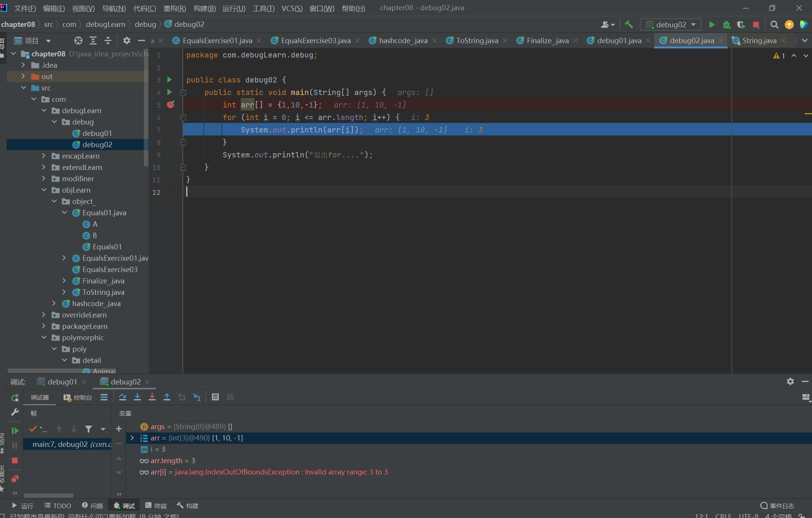Expand the arr variable node
The height and width of the screenshot is (518, 812).
click(x=132, y=438)
